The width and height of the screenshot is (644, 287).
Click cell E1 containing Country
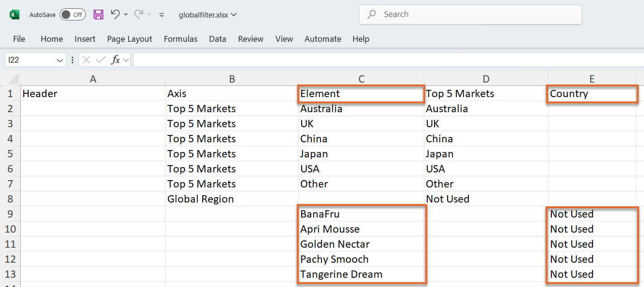click(x=592, y=94)
